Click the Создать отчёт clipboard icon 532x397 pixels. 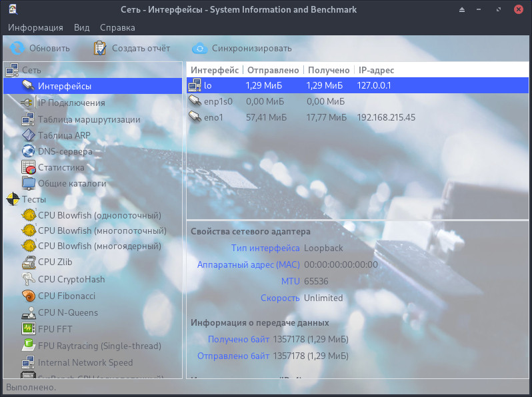point(99,48)
